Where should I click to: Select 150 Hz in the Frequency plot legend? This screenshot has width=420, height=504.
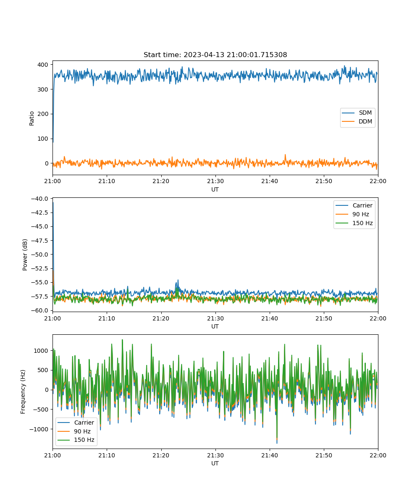pos(84,440)
